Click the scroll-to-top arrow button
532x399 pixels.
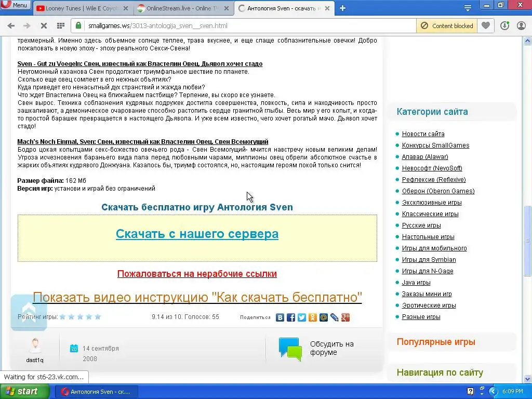point(29,312)
